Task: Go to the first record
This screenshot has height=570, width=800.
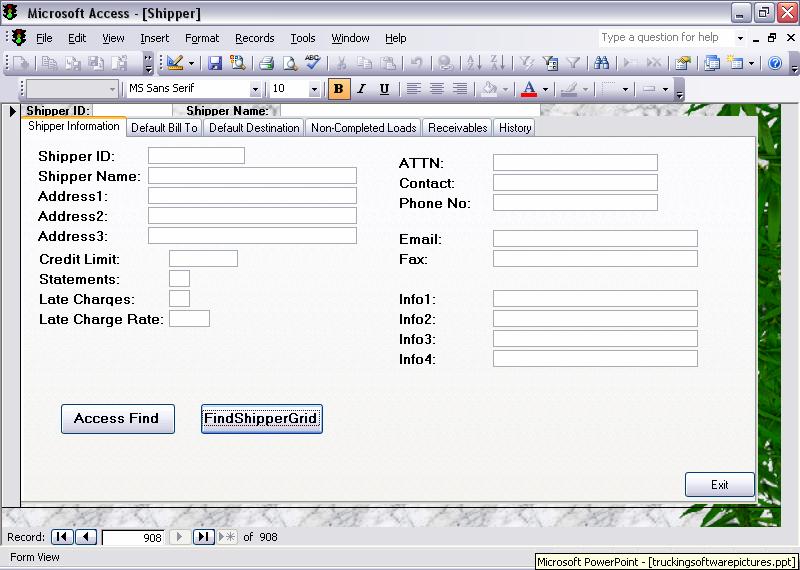Action: tap(62, 537)
